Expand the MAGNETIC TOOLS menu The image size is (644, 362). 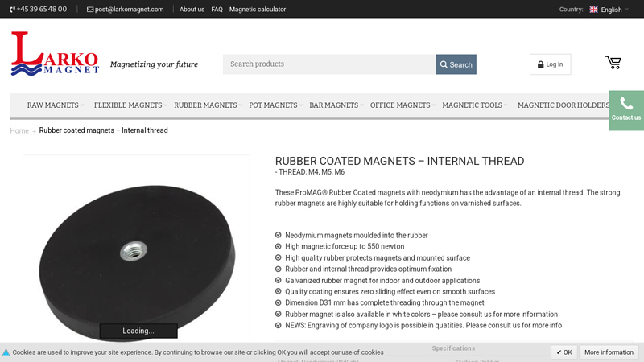tap(474, 105)
